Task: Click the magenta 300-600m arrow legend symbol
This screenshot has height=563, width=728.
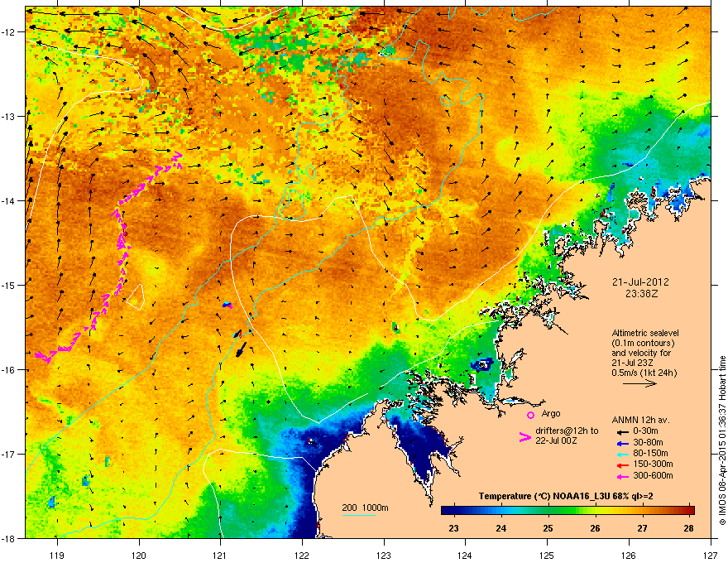Action: (x=621, y=476)
